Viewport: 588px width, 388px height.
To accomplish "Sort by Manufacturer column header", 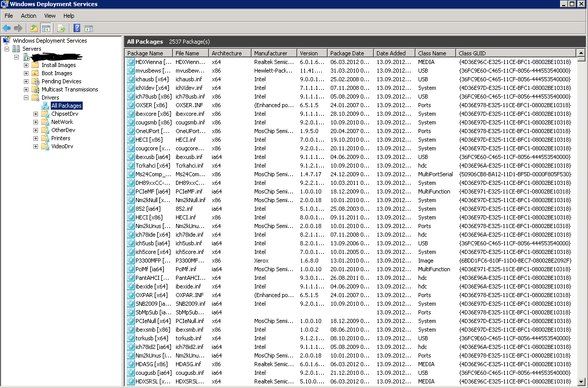I will point(274,53).
